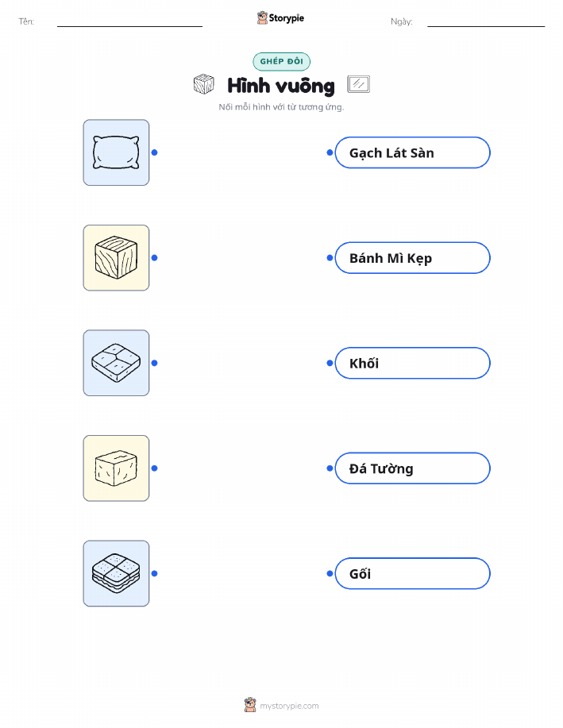
Task: Click the 'GHÉP ĐÔI' badge
Action: (281, 61)
